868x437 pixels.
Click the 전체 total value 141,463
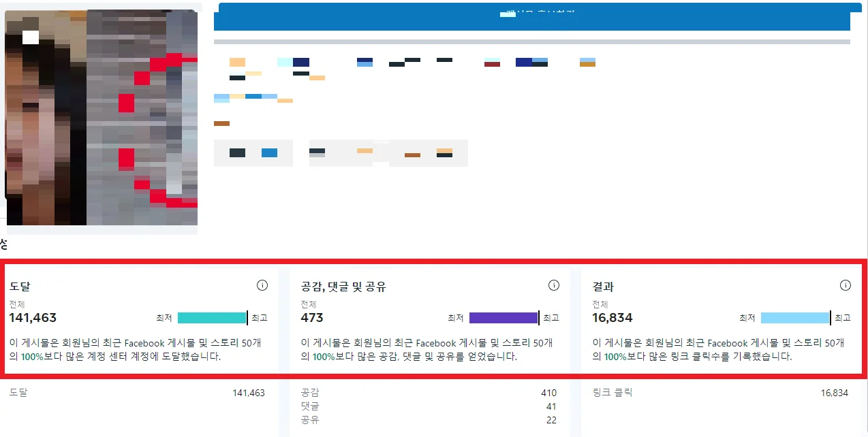coord(33,317)
